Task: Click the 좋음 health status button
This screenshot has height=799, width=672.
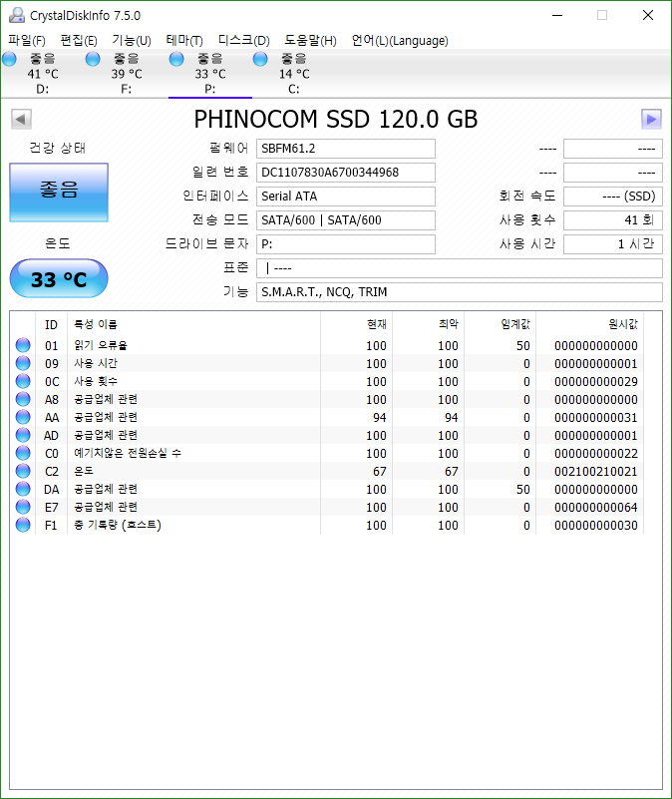Action: coord(59,193)
